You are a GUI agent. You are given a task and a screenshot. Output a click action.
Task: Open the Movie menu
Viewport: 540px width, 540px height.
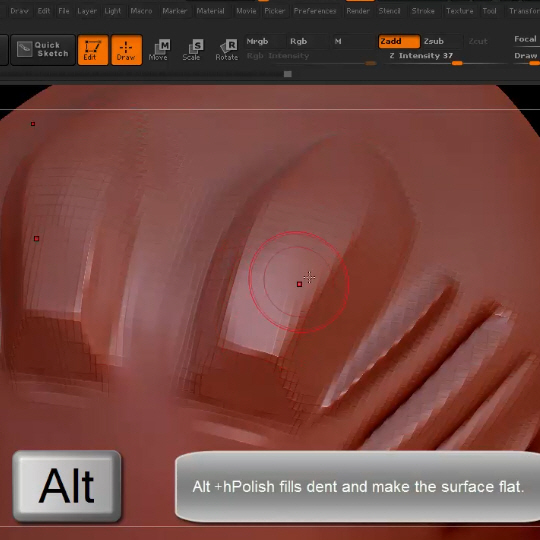coord(246,11)
